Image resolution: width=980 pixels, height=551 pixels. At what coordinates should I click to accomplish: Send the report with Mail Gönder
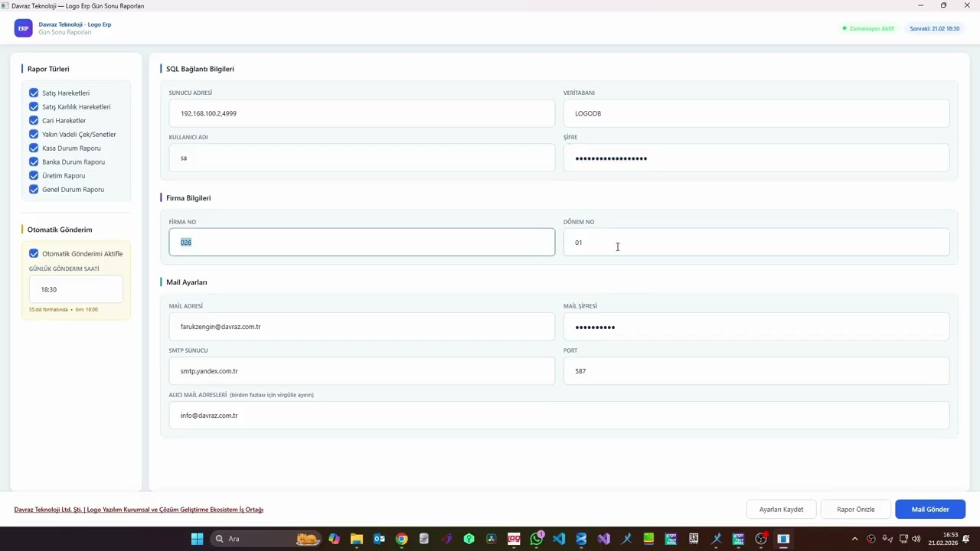click(x=930, y=510)
